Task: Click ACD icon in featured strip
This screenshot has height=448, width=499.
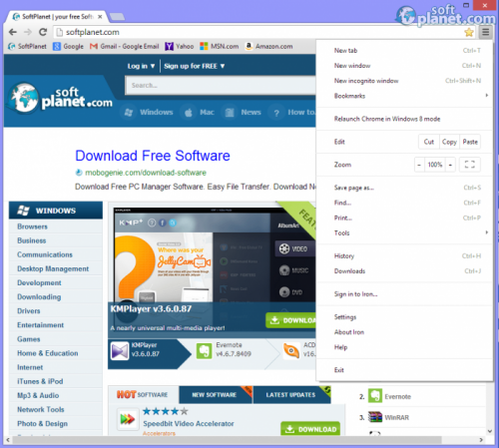Action: coord(291,351)
